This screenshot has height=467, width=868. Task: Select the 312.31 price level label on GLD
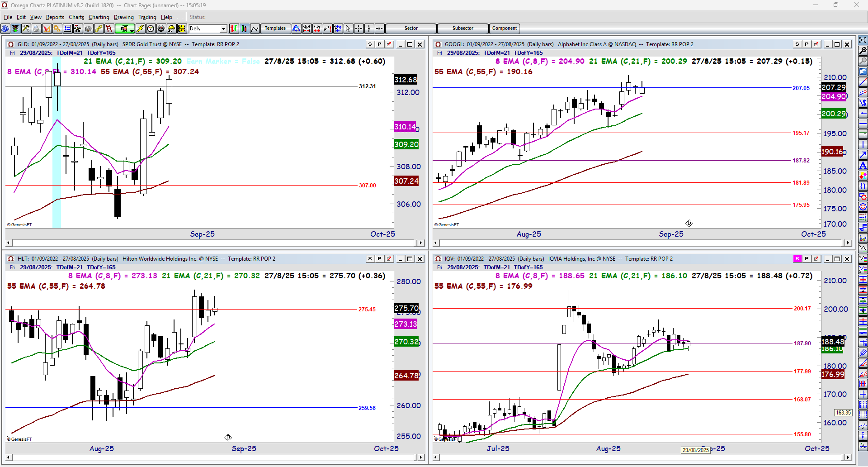[368, 86]
